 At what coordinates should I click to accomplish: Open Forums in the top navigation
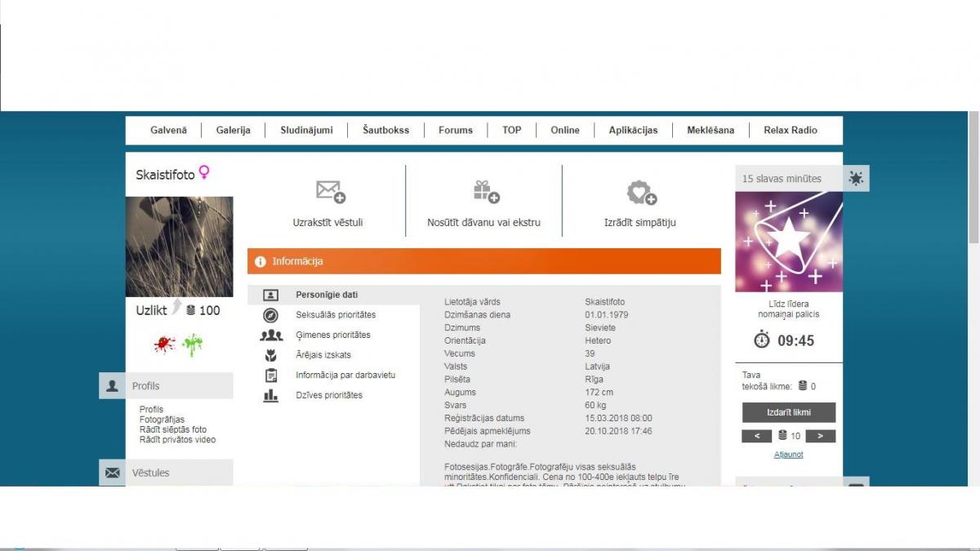(x=455, y=130)
